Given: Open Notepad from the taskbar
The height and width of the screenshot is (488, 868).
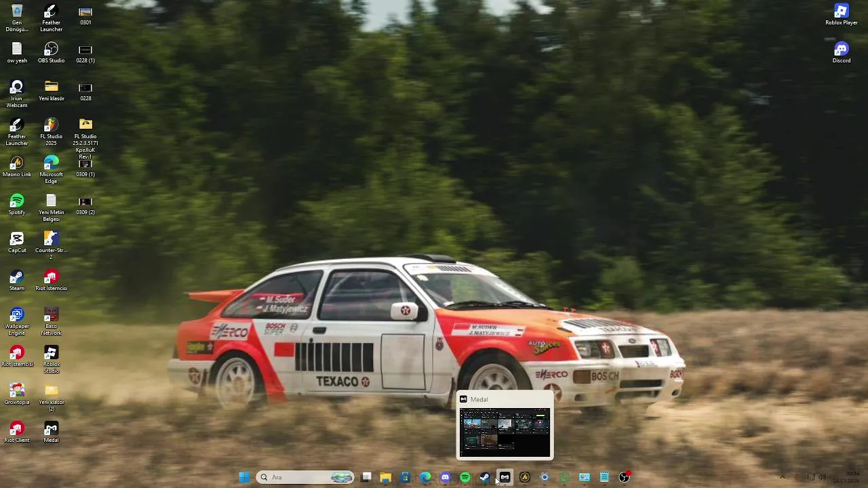Looking at the screenshot, I should point(604,477).
